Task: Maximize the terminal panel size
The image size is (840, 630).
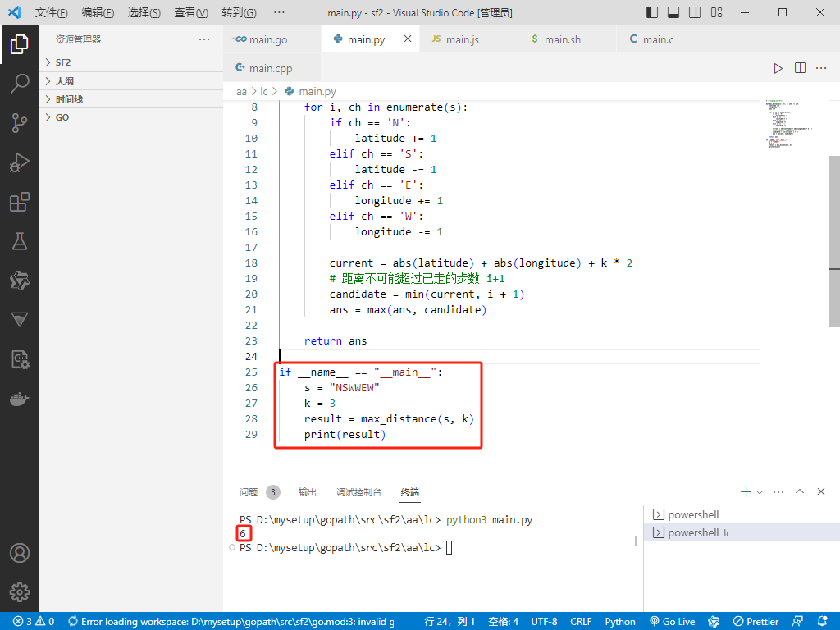Action: coord(800,492)
